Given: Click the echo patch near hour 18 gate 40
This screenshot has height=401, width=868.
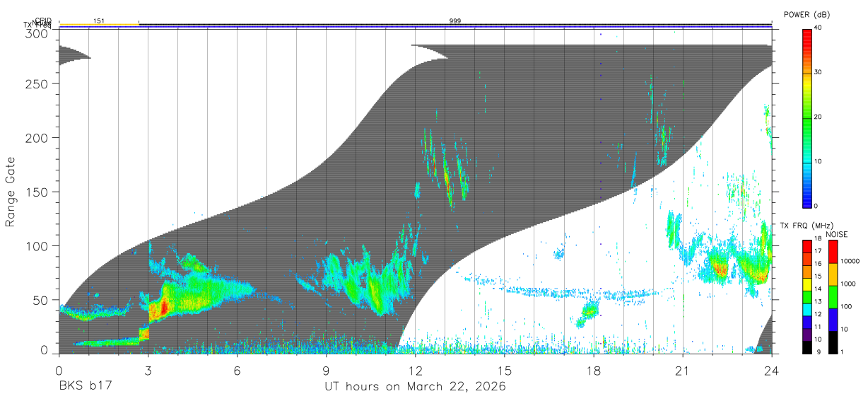Looking at the screenshot, I should click(590, 309).
